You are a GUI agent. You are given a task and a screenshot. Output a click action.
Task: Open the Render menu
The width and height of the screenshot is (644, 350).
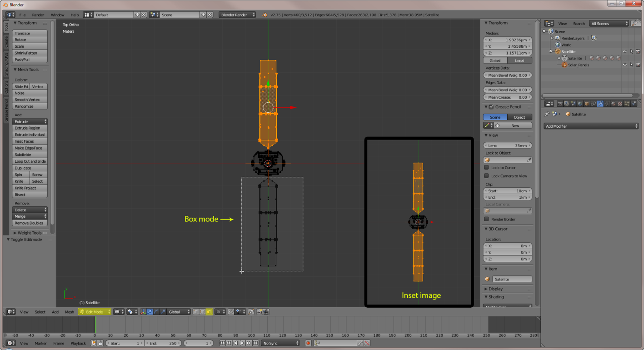point(38,15)
